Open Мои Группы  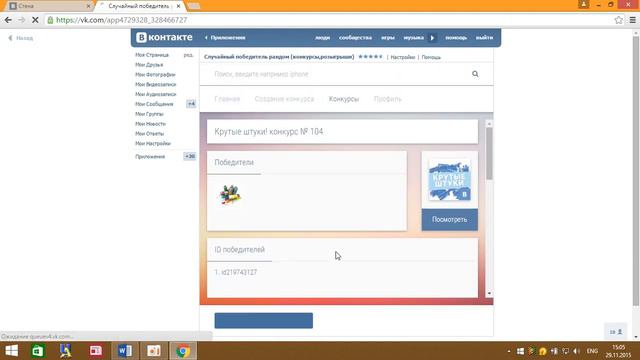[149, 114]
